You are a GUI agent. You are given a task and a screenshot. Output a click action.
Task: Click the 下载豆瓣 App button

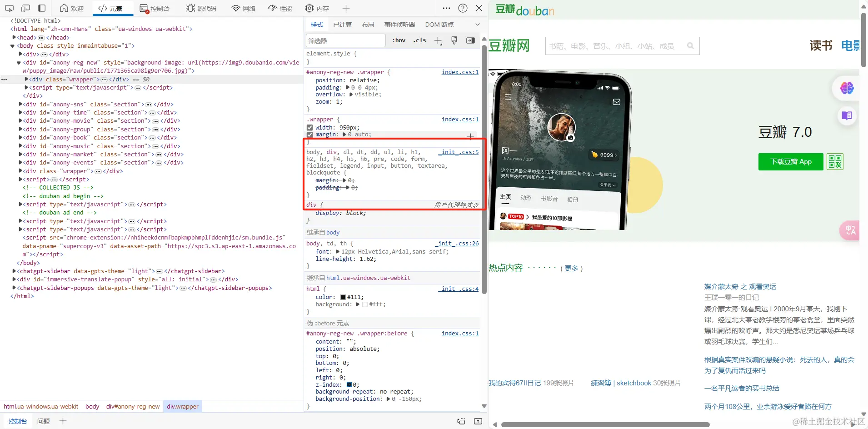[x=791, y=162]
